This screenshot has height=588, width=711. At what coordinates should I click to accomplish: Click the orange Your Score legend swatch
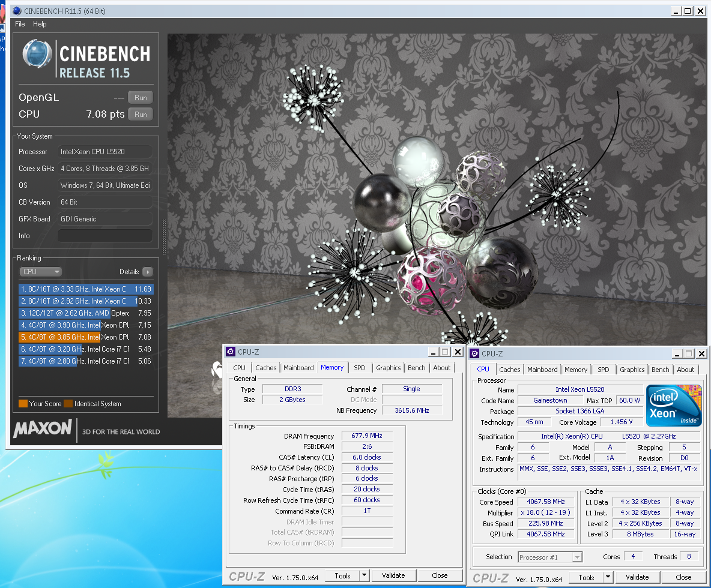coord(23,404)
